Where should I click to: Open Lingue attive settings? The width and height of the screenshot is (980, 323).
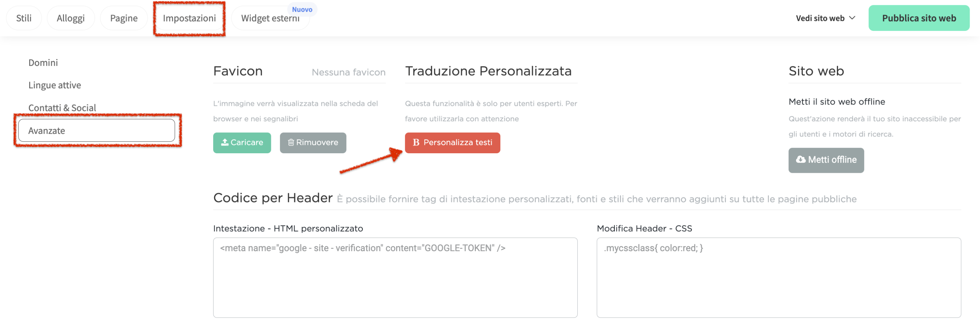[x=55, y=85]
